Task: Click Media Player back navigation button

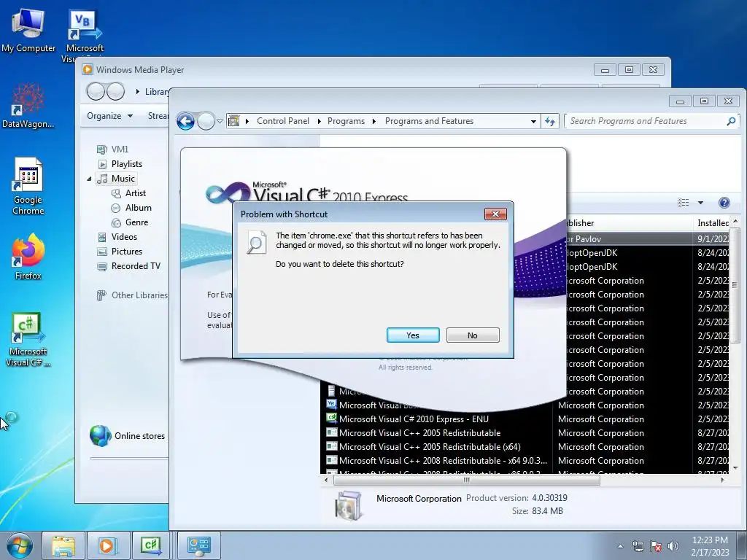Action: [96, 91]
